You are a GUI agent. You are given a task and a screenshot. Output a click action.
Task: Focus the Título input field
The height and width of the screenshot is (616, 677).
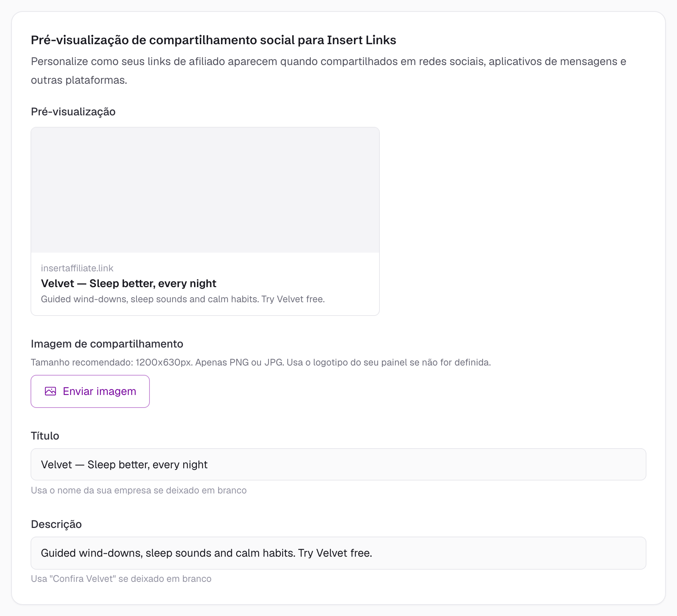[338, 464]
